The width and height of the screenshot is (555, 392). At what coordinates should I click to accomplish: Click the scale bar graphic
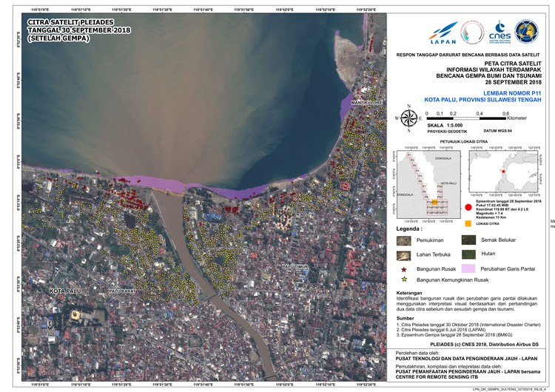tap(466, 118)
